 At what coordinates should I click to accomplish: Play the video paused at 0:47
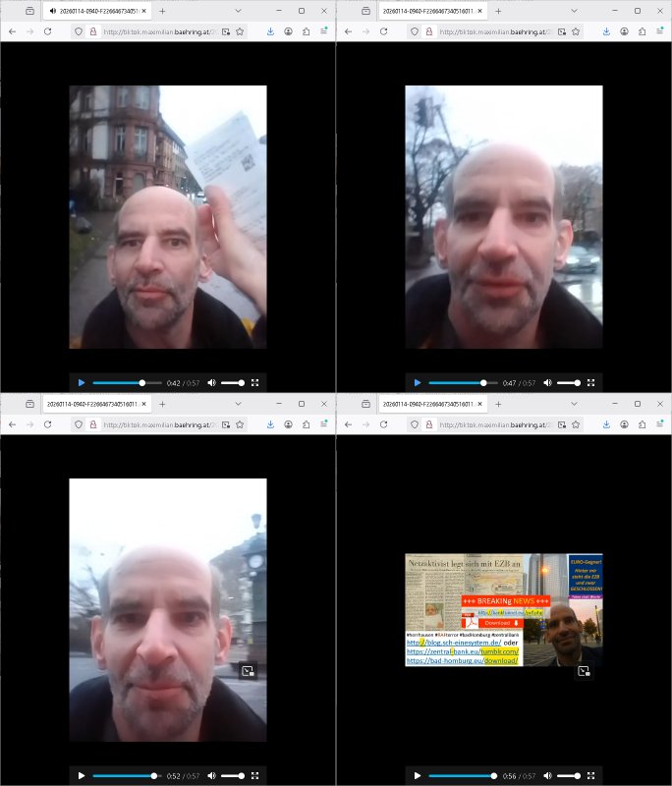pos(418,382)
